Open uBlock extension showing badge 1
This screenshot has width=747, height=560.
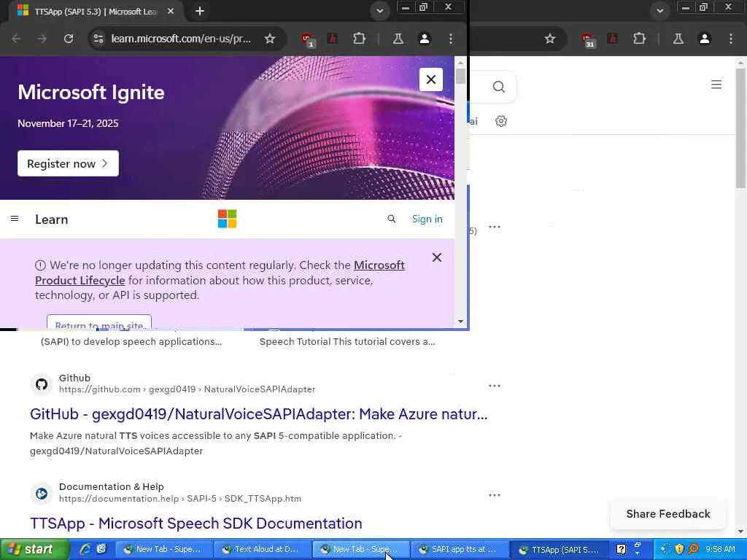307,39
